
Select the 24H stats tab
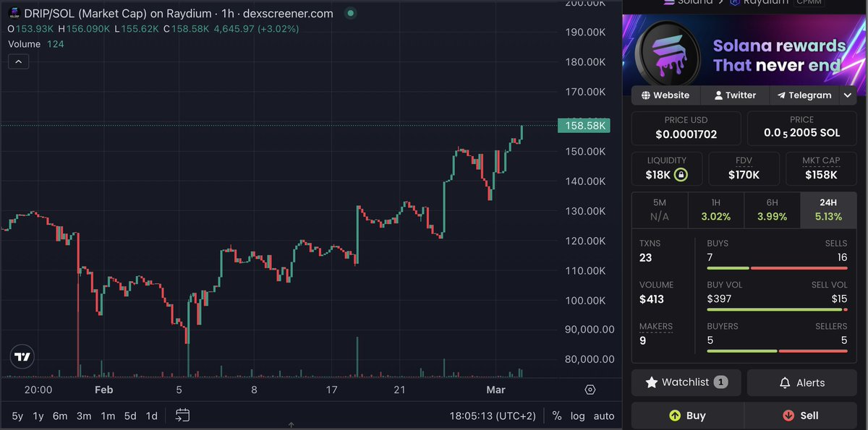coord(829,210)
